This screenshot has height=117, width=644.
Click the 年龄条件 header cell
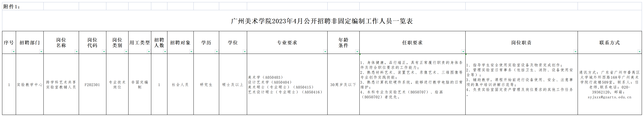(x=343, y=43)
